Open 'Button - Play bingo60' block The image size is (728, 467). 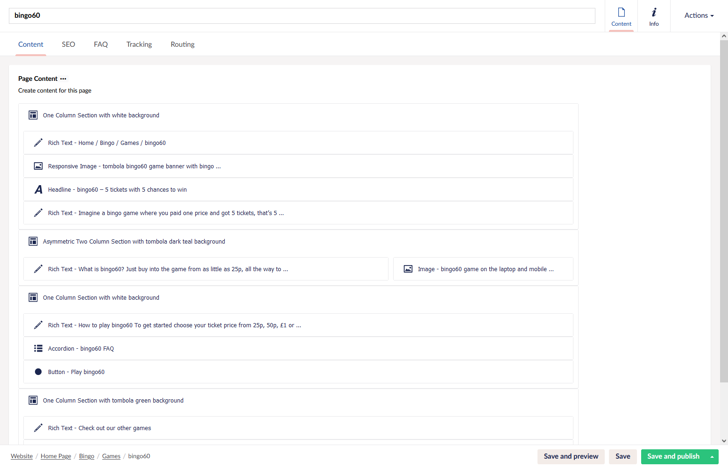click(299, 371)
